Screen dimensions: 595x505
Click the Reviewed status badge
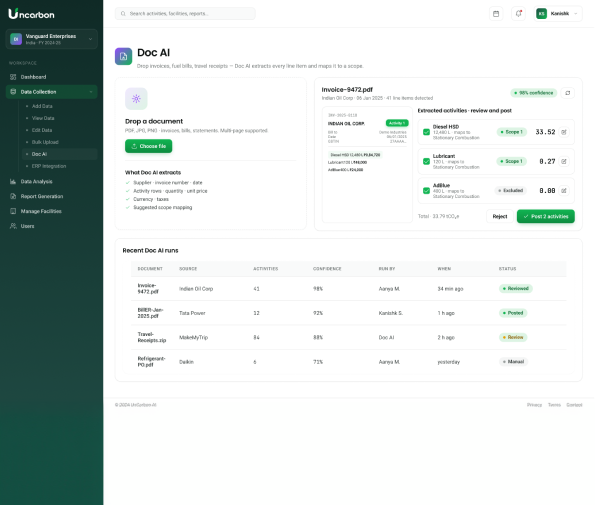[515, 289]
